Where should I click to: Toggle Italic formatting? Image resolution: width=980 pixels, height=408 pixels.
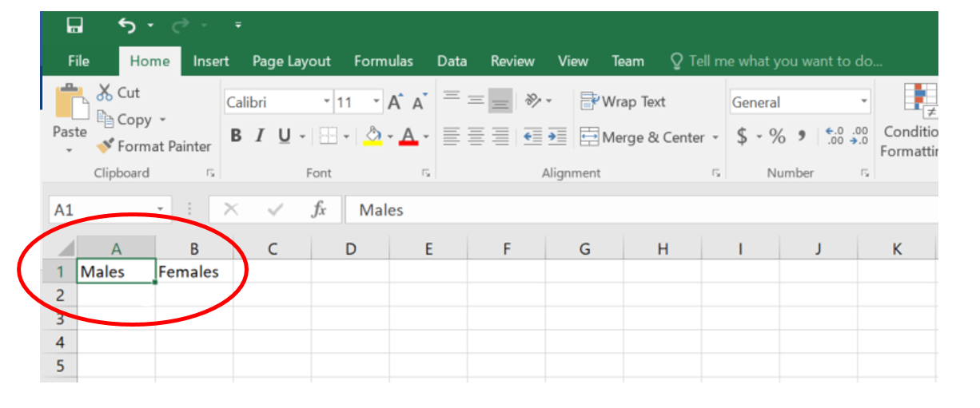point(259,137)
